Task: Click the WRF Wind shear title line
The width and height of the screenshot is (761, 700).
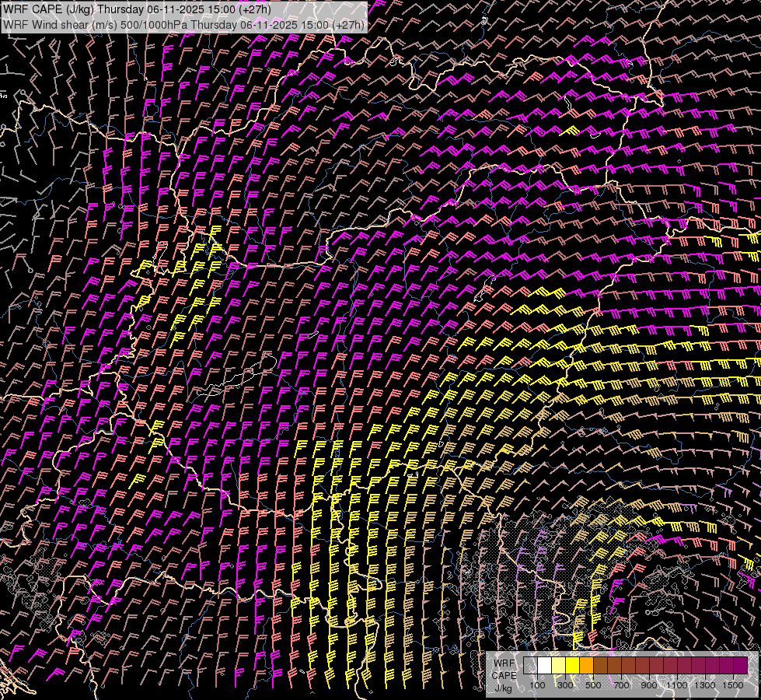Action: tap(183, 25)
